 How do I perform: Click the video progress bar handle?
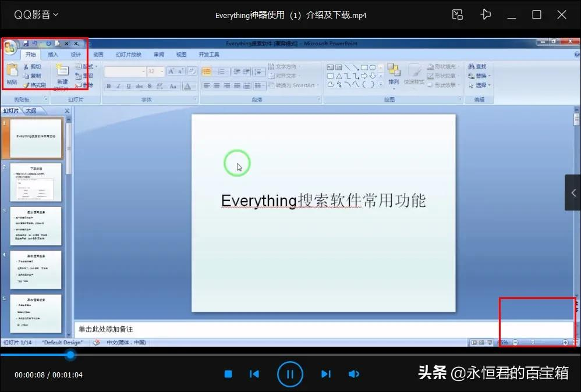tap(70, 355)
